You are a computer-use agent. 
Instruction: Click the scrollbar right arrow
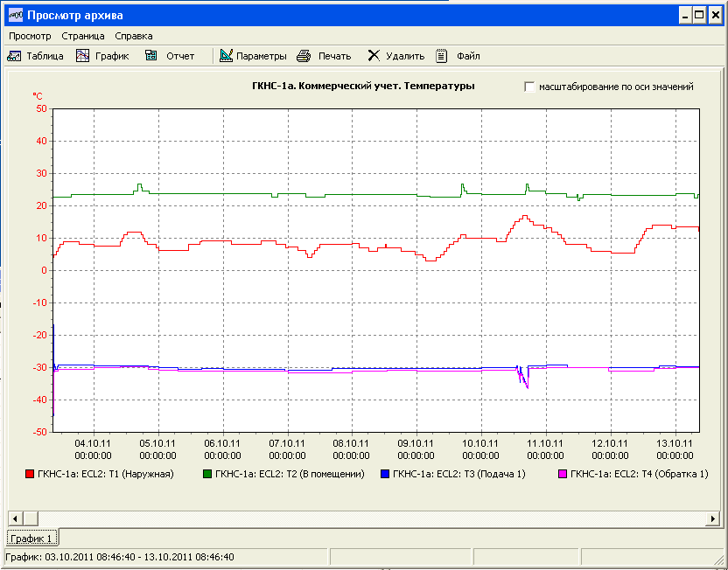click(712, 518)
